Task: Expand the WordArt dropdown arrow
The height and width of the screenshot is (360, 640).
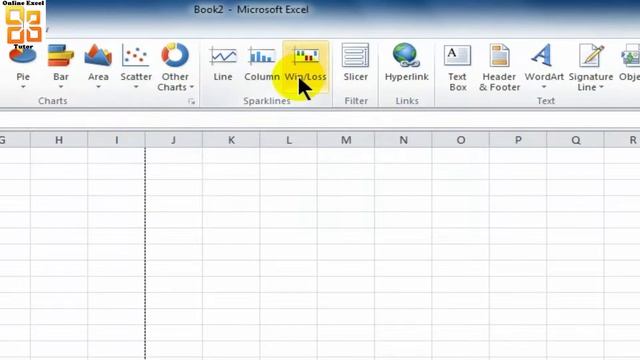Action: tap(544, 87)
